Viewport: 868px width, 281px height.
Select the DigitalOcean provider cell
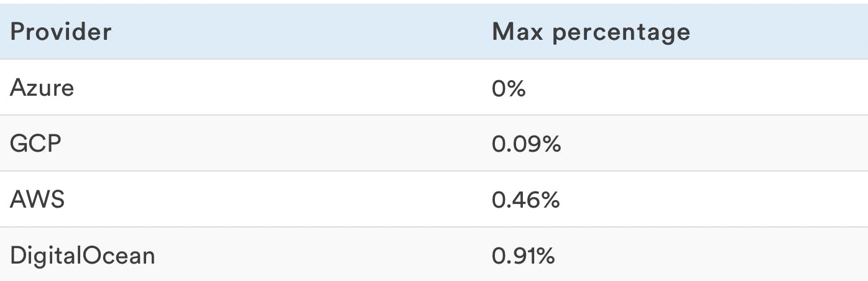82,256
